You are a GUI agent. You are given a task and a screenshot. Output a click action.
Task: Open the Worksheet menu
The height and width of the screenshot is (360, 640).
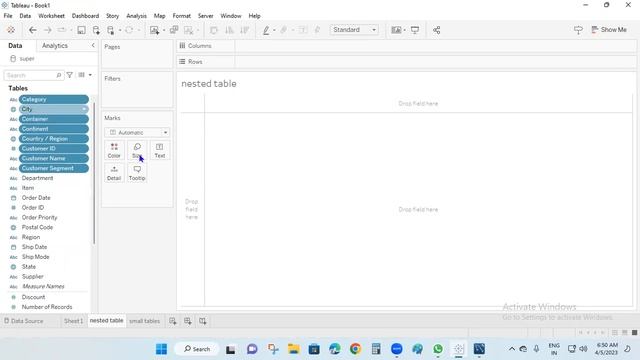tap(51, 16)
